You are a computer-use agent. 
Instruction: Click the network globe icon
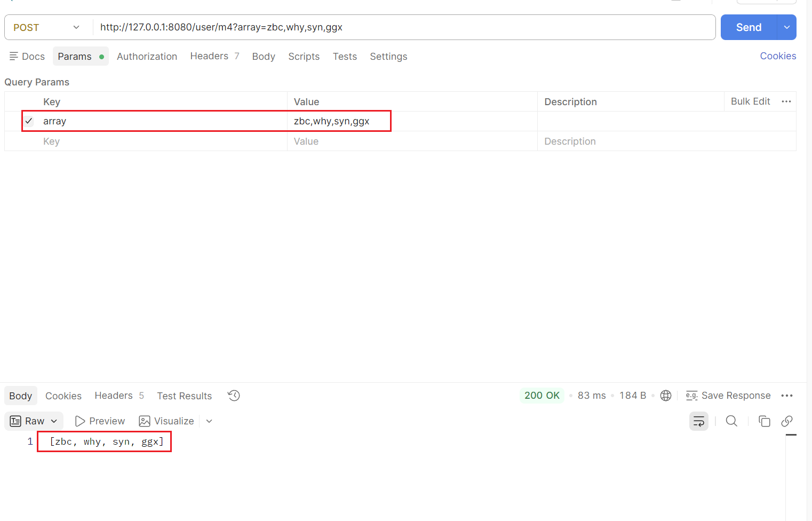pyautogui.click(x=666, y=396)
